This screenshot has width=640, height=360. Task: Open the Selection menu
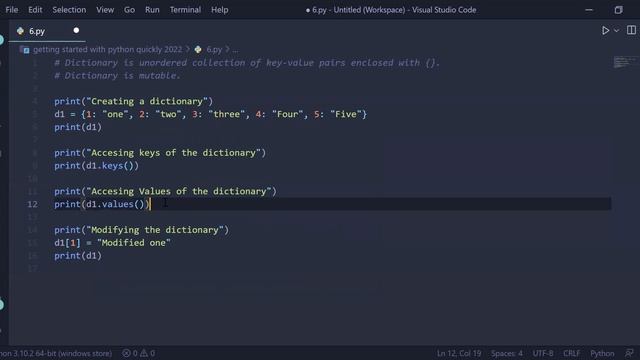pos(69,10)
